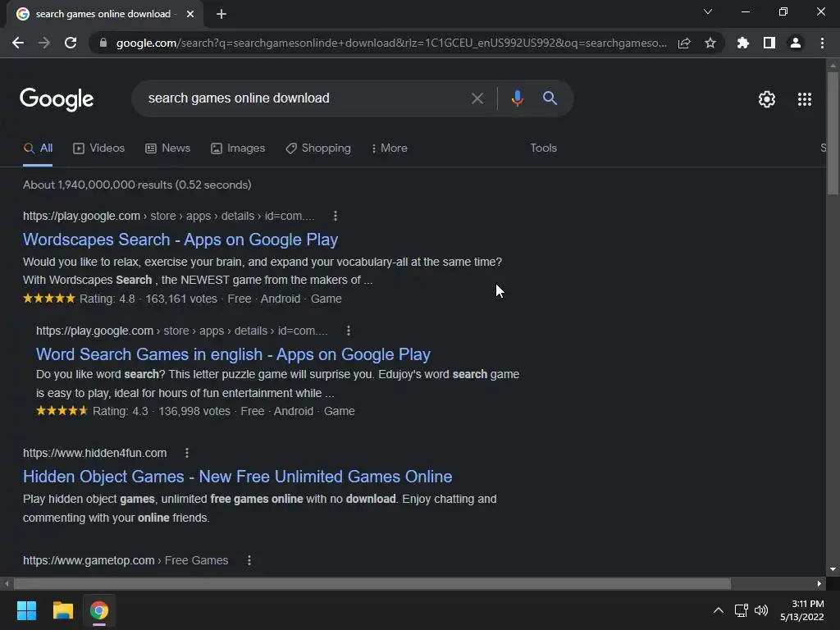840x630 pixels.
Task: Open File Explorer from the taskbar
Action: coord(62,610)
